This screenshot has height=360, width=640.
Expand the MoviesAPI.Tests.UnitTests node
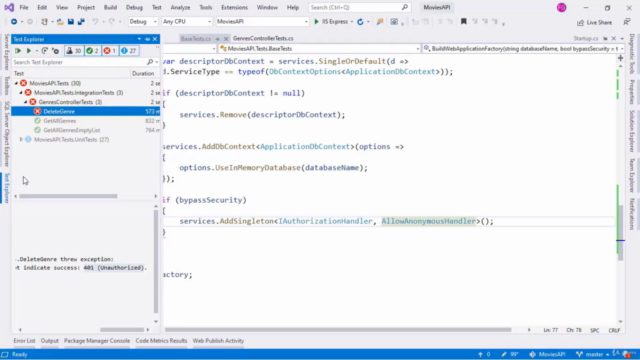point(21,140)
